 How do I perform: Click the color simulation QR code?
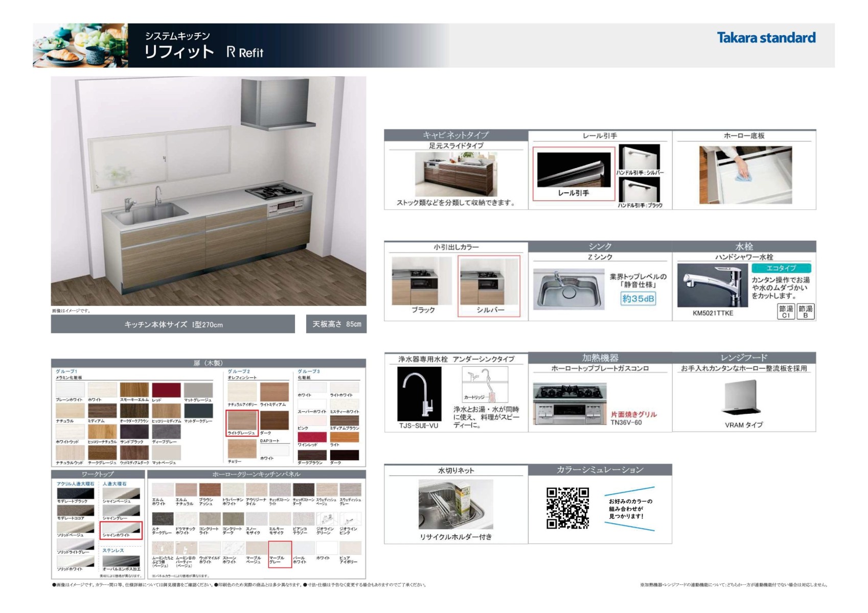567,508
